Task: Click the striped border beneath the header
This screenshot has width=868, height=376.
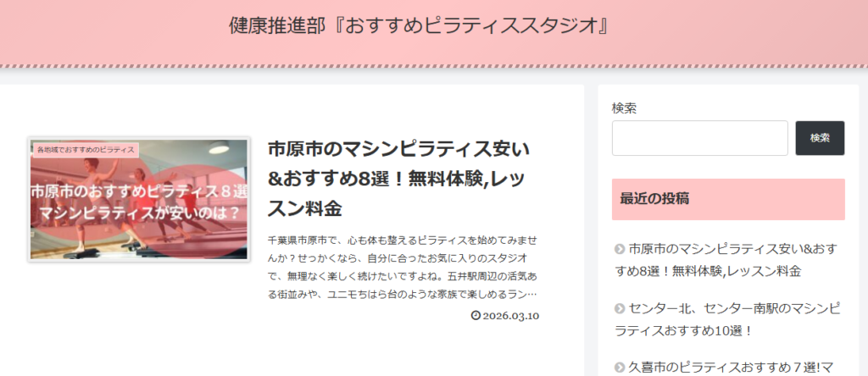Action: pos(434,66)
